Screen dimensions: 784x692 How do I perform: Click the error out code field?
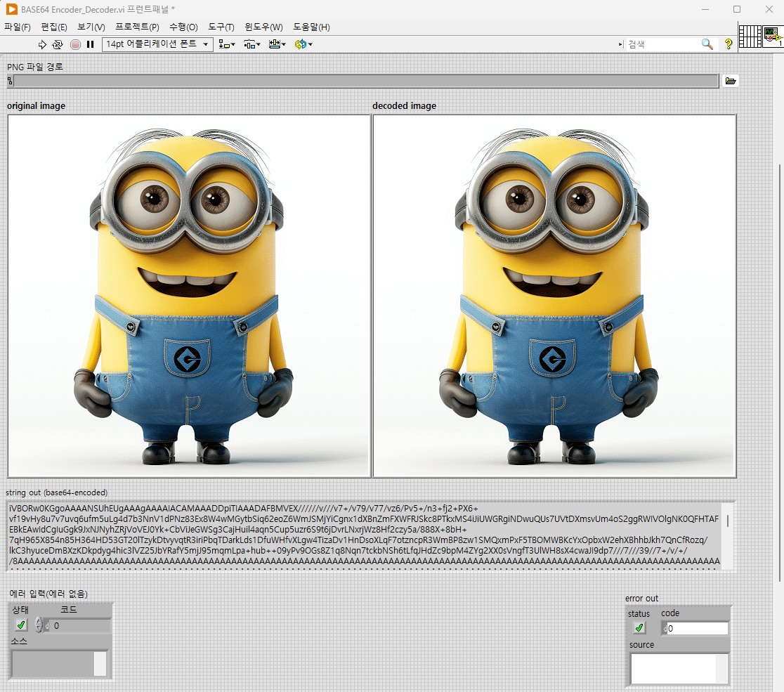pos(697,629)
